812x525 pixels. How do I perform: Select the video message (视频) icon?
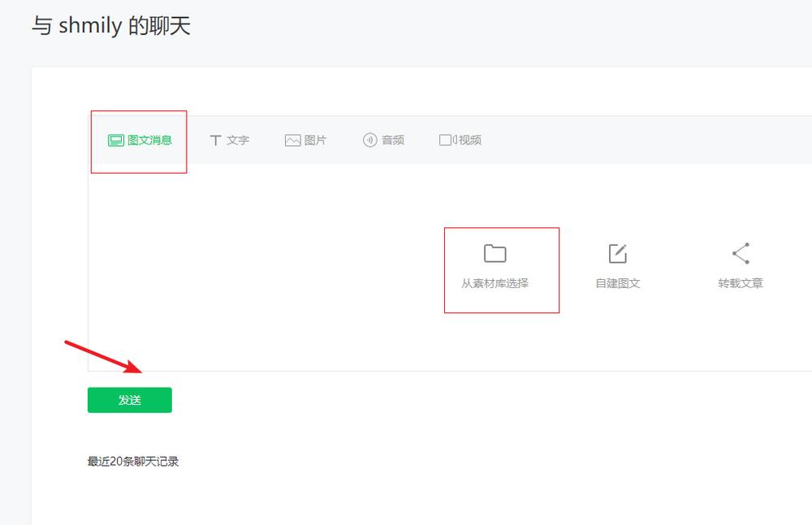(x=446, y=139)
